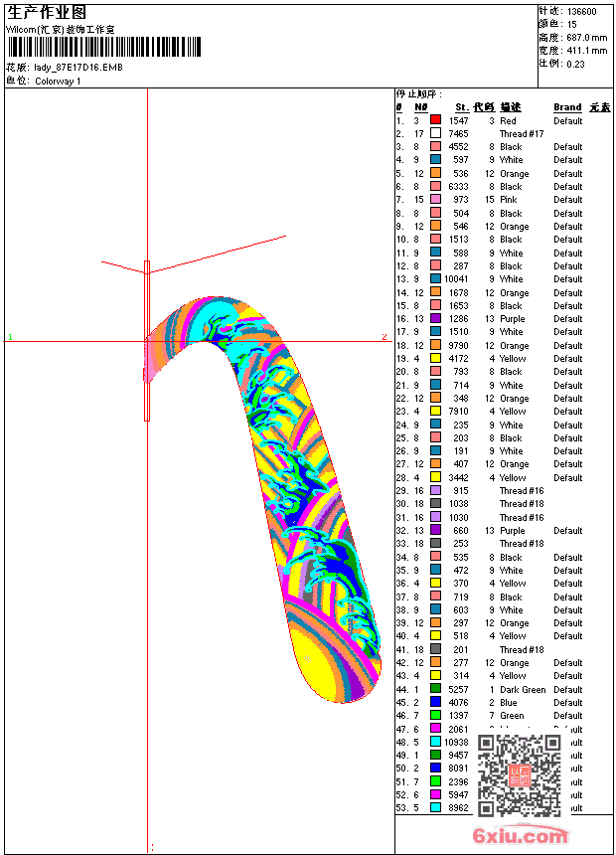The height and width of the screenshot is (855, 616).
Task: Select the orange swatch in stop row 5
Action: click(435, 173)
